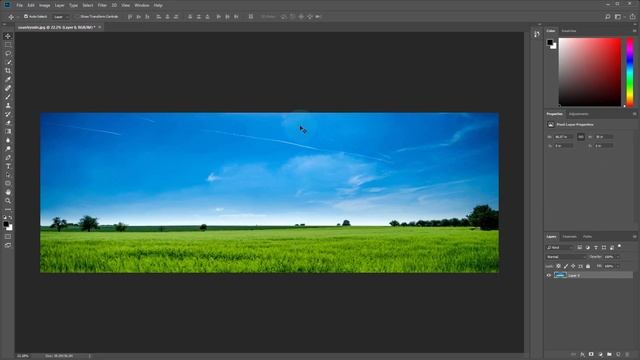Viewport: 640px width, 360px height.
Task: Pick a red shade in color field
Action: pos(590,72)
